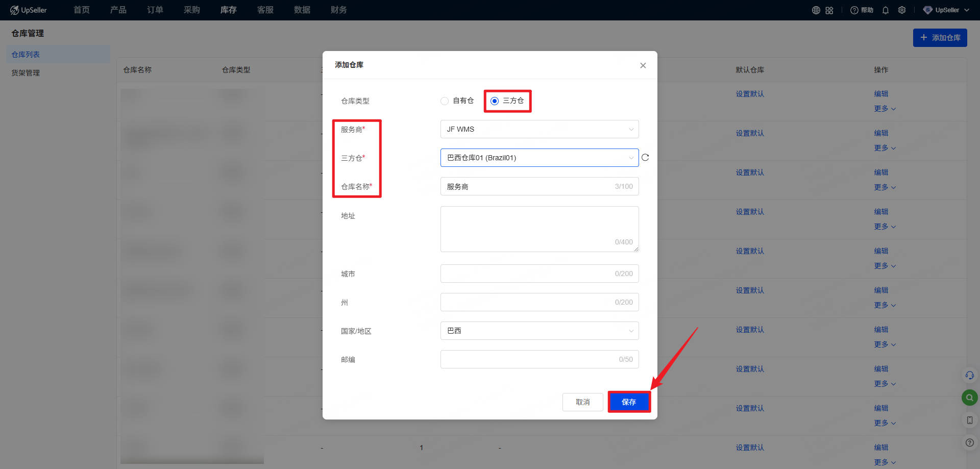
Task: Open the settings gear icon
Action: [x=902, y=10]
